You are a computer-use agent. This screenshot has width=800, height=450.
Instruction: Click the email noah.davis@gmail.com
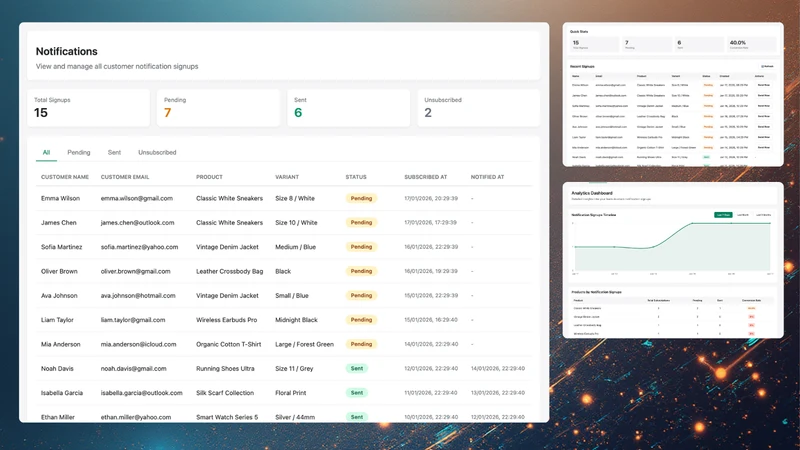[x=134, y=368]
